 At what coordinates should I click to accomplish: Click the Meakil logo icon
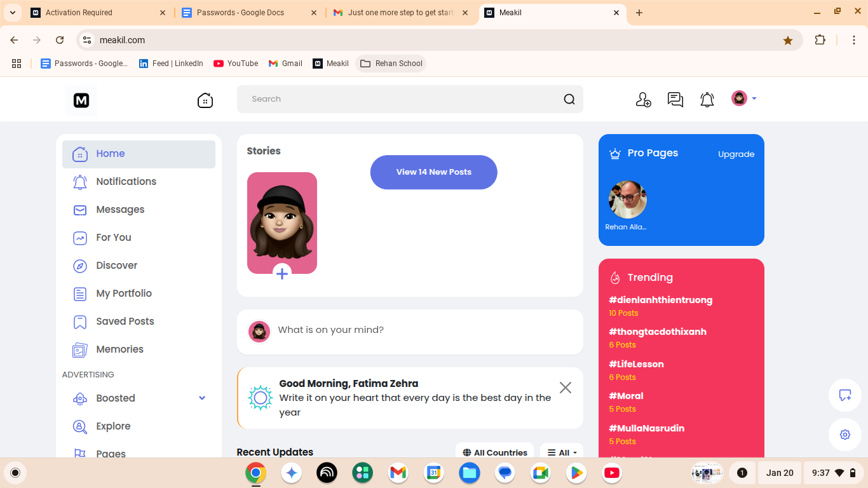[x=81, y=100]
